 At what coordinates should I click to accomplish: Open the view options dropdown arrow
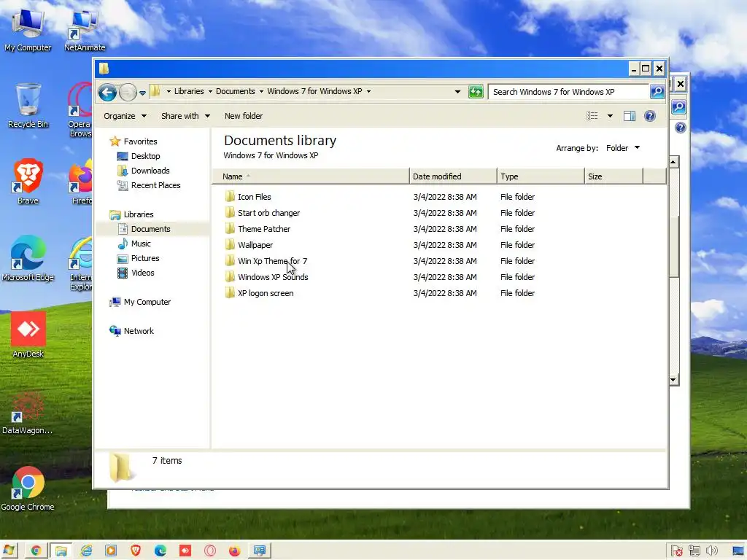tap(610, 116)
